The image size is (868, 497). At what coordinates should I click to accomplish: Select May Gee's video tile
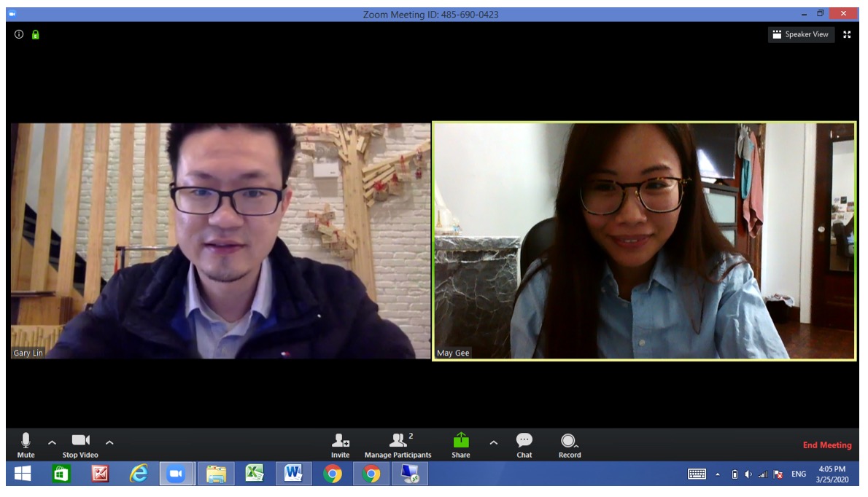tap(644, 240)
